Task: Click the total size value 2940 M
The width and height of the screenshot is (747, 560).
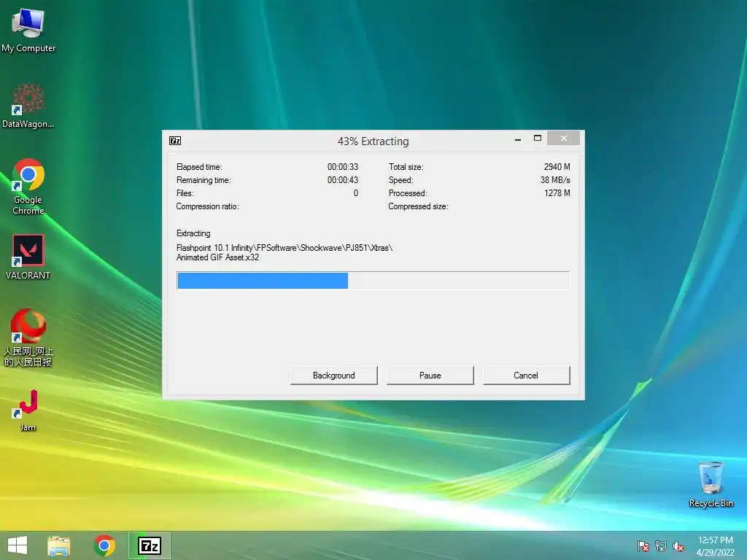Action: (557, 167)
